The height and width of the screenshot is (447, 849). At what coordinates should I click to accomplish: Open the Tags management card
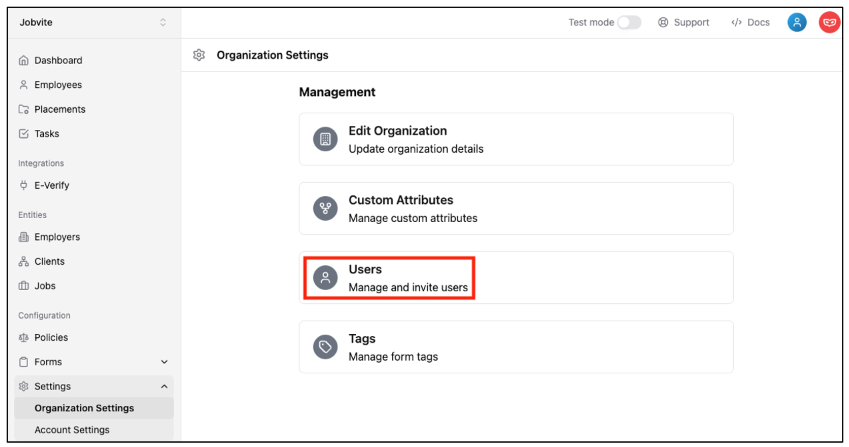516,347
